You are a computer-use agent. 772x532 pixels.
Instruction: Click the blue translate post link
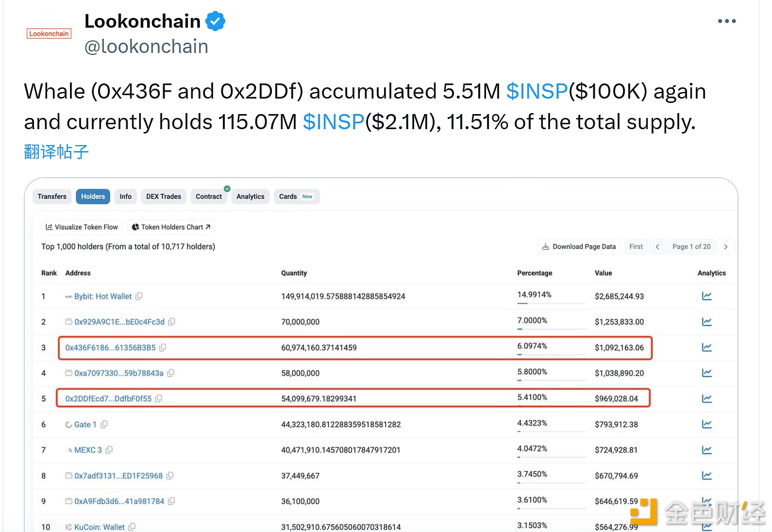click(x=56, y=152)
